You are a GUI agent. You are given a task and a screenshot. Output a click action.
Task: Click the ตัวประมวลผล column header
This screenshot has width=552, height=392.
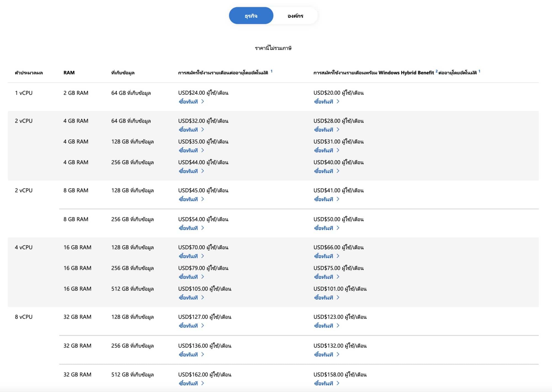coord(29,73)
